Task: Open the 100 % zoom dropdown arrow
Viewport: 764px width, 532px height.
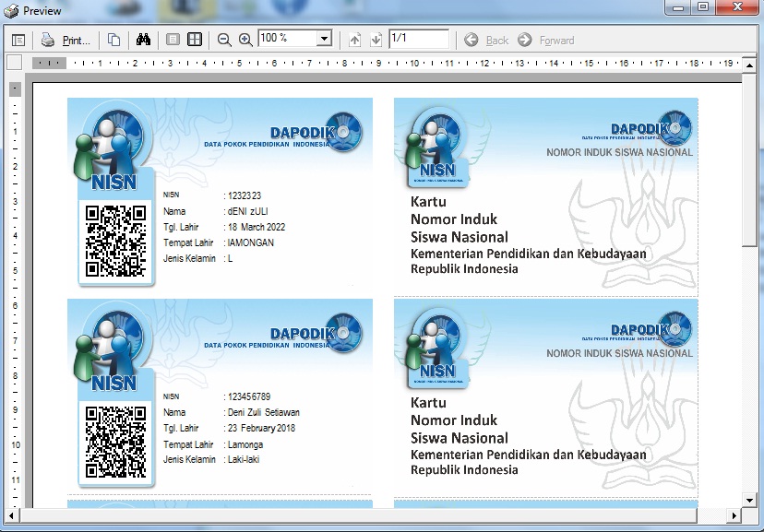Action: (x=324, y=39)
